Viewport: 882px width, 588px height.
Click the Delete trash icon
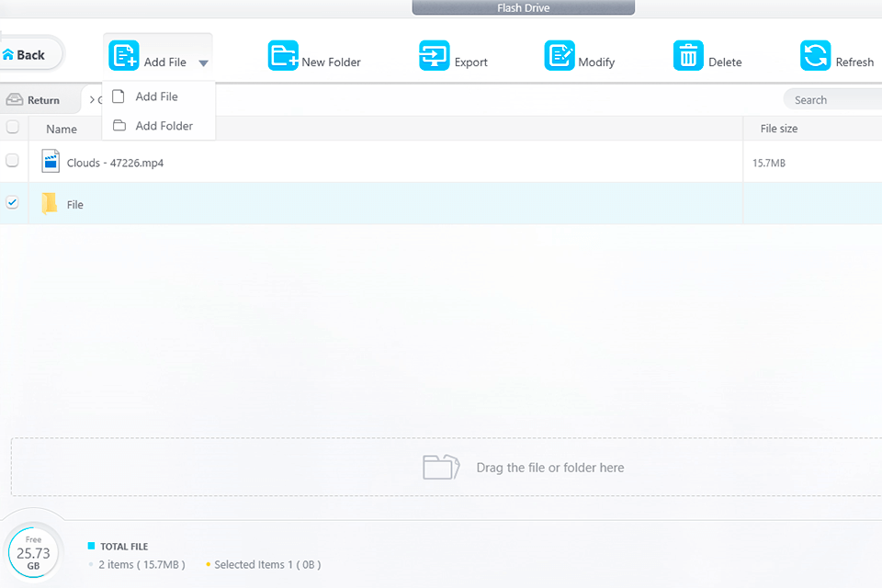point(688,56)
